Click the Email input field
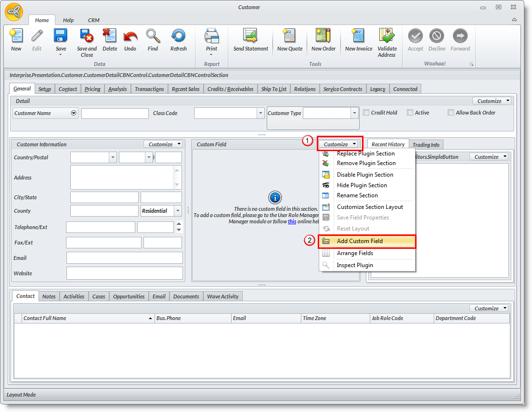This screenshot has height=412, width=532. (125, 258)
